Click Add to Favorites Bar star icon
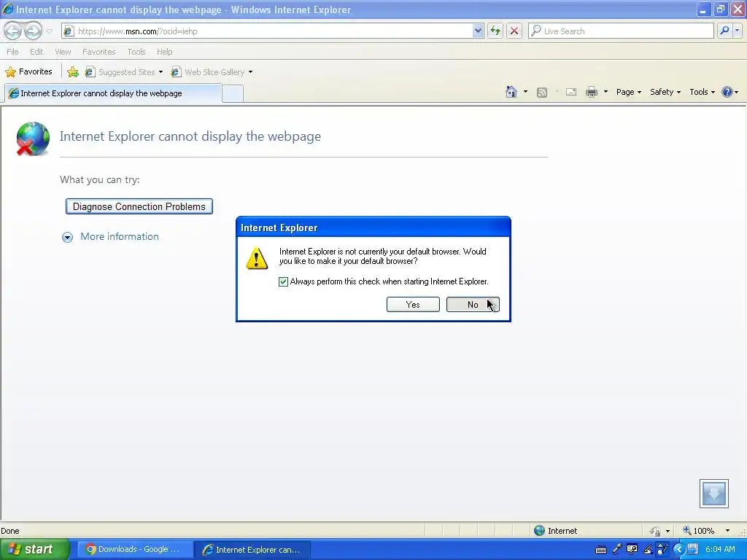Viewport: 747px width, 560px height. coord(73,72)
